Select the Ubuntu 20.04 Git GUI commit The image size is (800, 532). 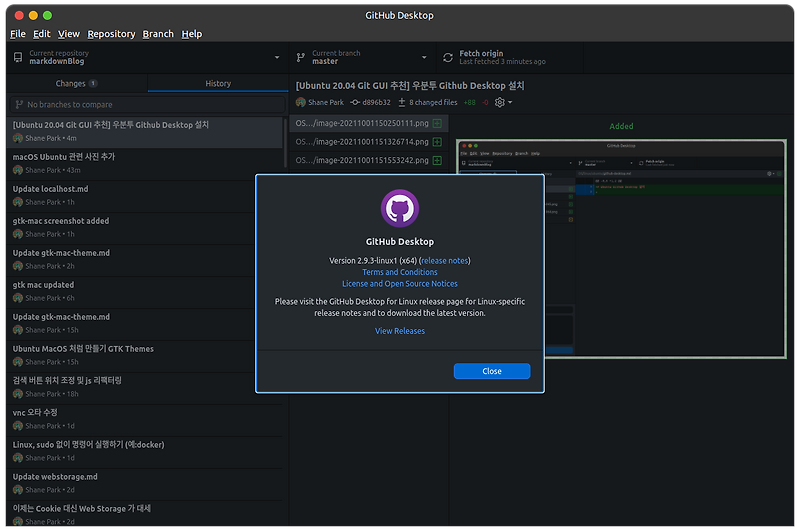[145, 132]
